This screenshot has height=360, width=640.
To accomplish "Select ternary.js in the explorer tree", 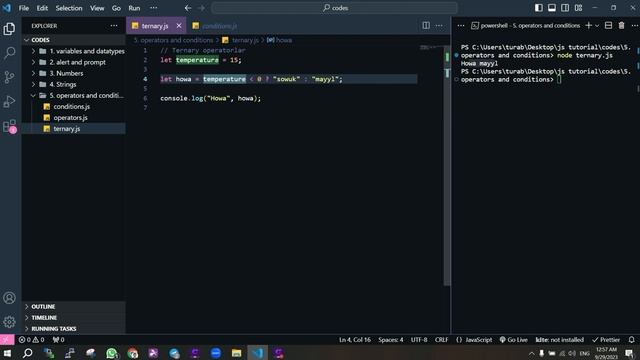I will [x=73, y=129].
